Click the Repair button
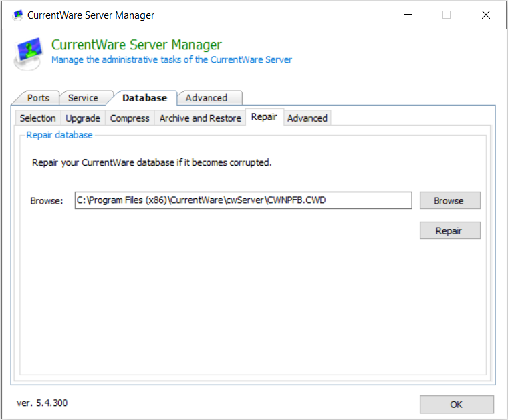 point(450,231)
